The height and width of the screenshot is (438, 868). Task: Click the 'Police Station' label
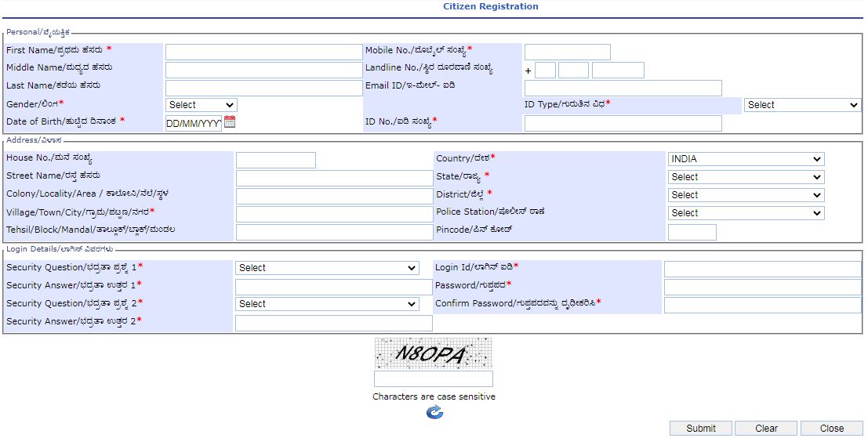click(490, 212)
